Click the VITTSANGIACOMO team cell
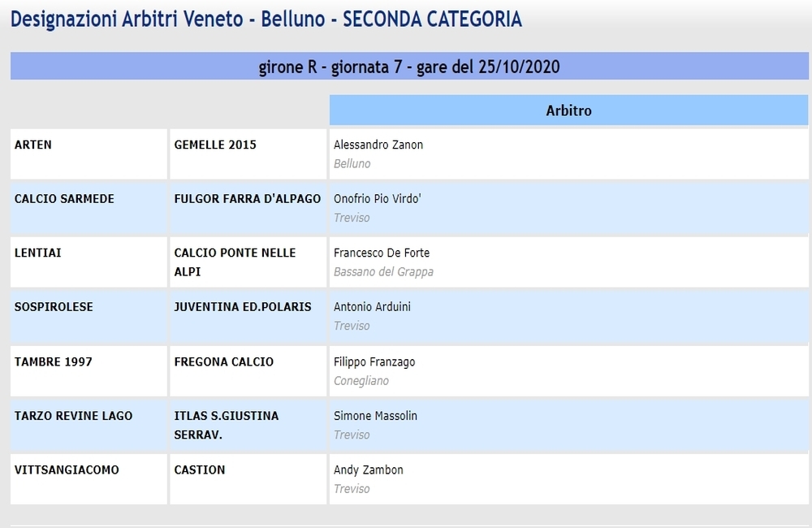The height and width of the screenshot is (528, 812). 89,479
